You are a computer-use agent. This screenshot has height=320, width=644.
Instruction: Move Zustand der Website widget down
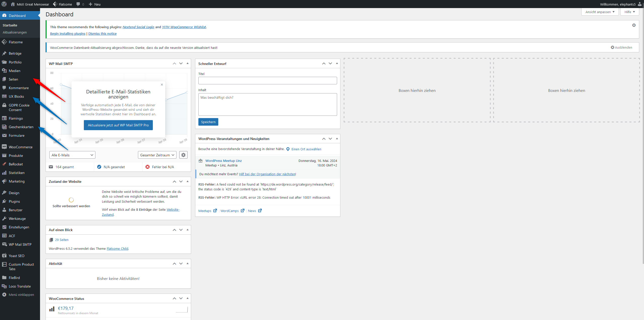(181, 181)
